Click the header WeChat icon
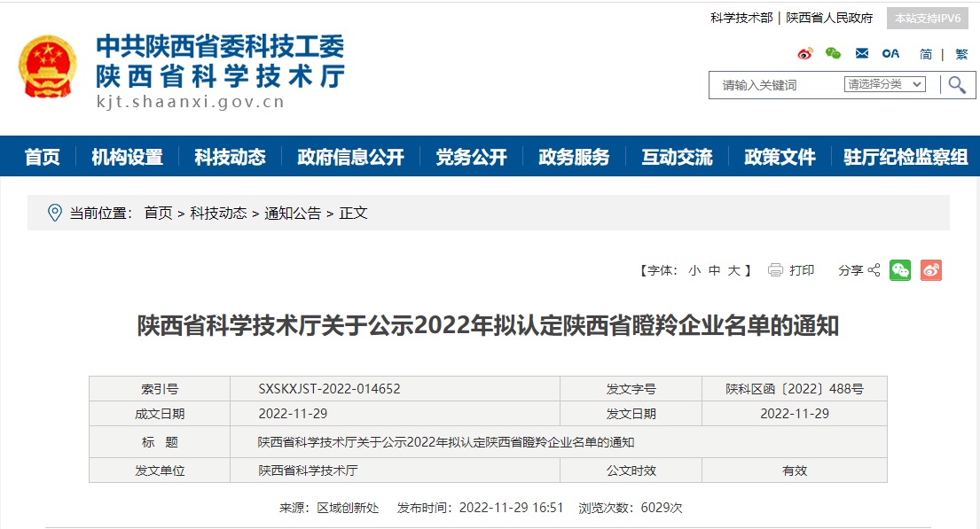The height and width of the screenshot is (529, 980). point(833,54)
